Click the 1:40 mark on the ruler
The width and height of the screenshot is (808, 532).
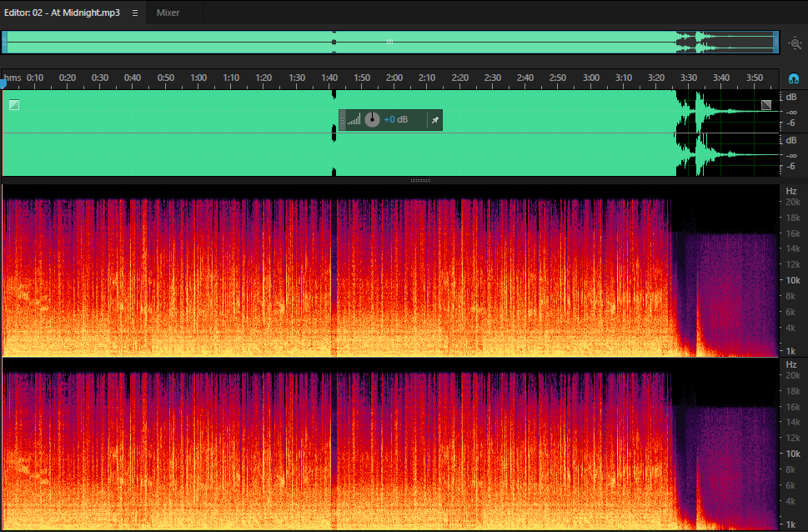tap(329, 78)
